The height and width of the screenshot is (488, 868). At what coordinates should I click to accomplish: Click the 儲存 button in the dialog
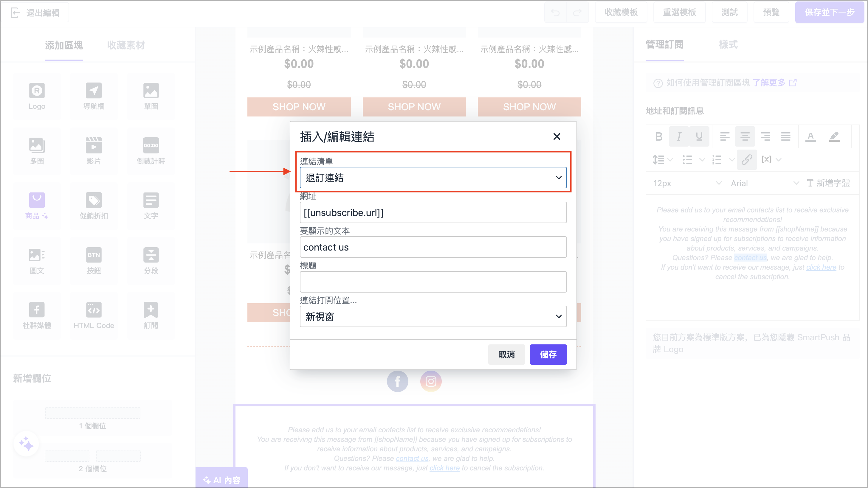pyautogui.click(x=548, y=354)
